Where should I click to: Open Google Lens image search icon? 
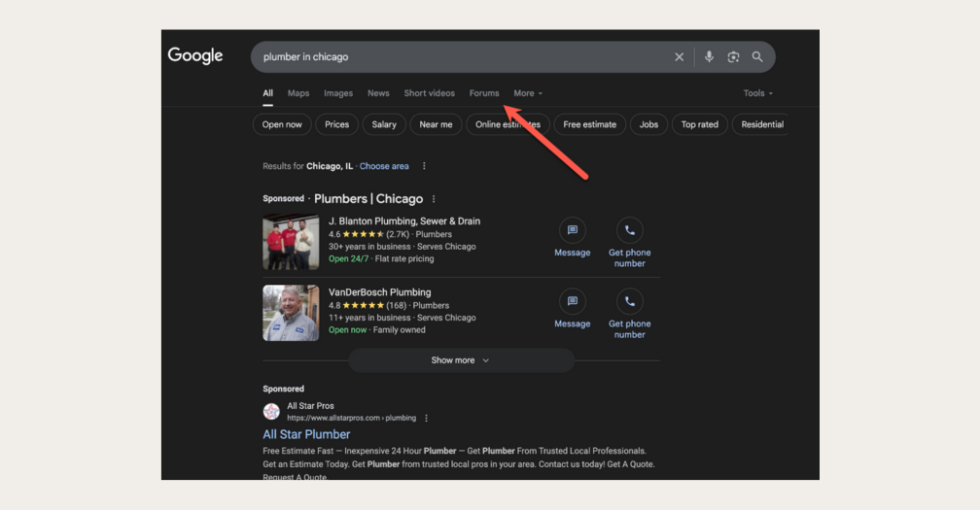pyautogui.click(x=733, y=57)
